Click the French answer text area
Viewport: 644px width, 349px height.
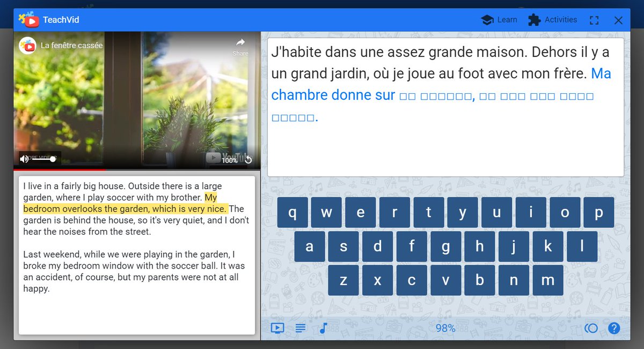coord(445,107)
